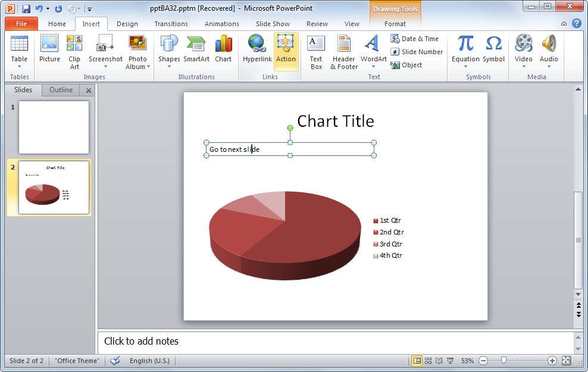Open PowerPoint Help
Viewport: 588px width, 372px height.
pyautogui.click(x=576, y=23)
